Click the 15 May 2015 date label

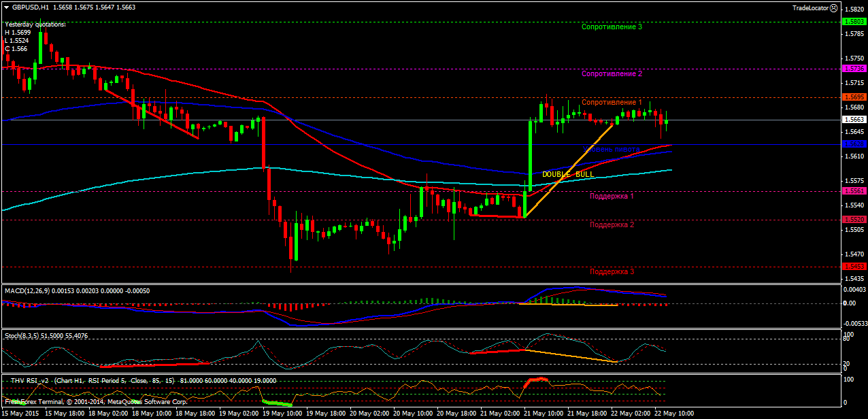tap(20, 414)
